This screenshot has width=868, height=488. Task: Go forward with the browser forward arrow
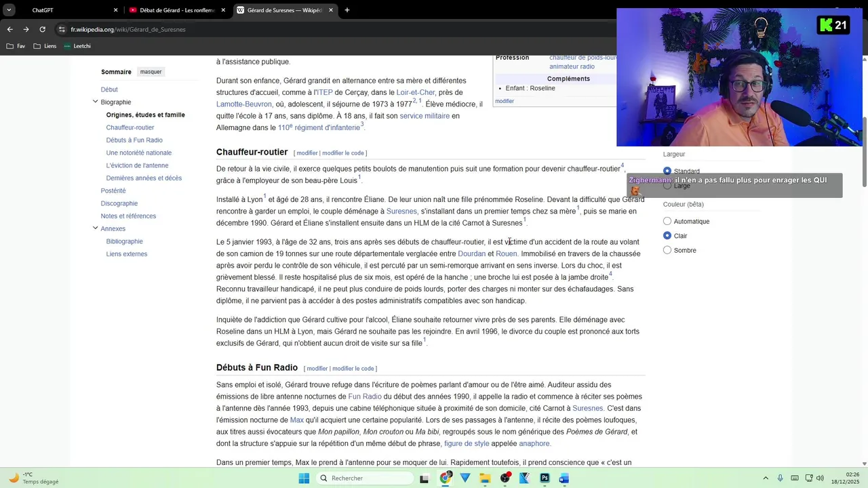pyautogui.click(x=26, y=29)
